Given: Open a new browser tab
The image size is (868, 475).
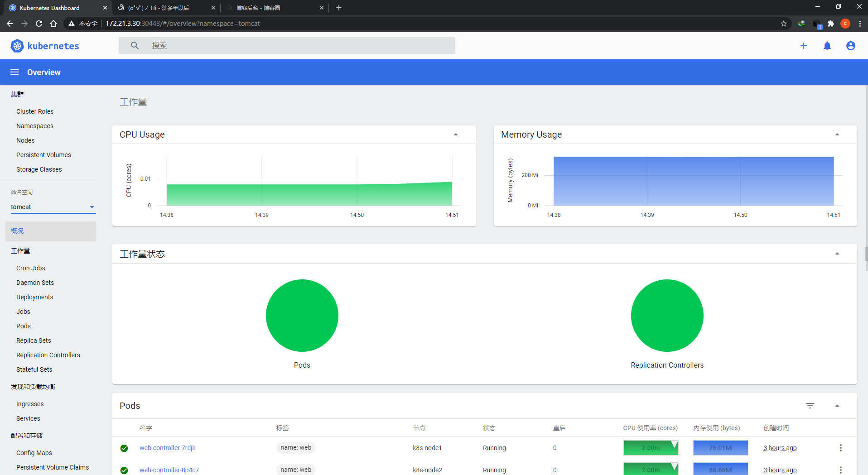Looking at the screenshot, I should pos(339,8).
